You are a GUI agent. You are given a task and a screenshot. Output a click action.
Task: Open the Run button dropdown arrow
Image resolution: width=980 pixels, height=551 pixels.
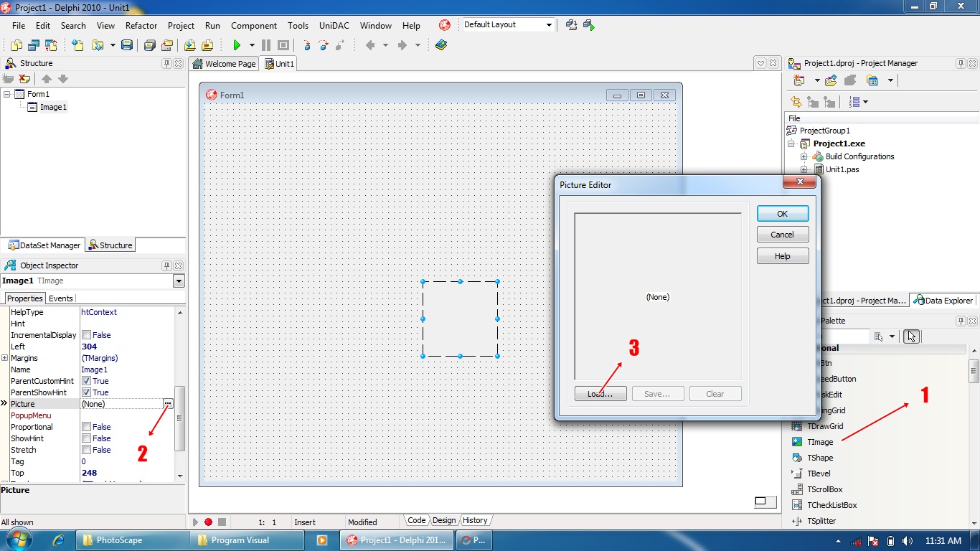tap(252, 45)
